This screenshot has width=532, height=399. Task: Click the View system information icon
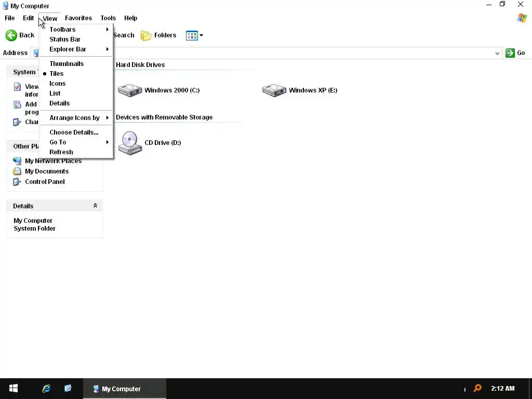point(17,87)
